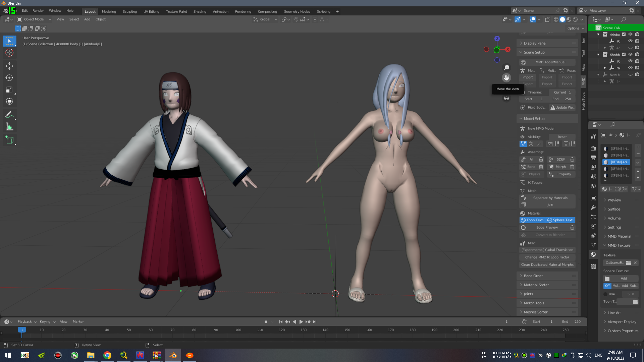
Task: Open the Options dropdown in viewport
Action: pos(576,28)
